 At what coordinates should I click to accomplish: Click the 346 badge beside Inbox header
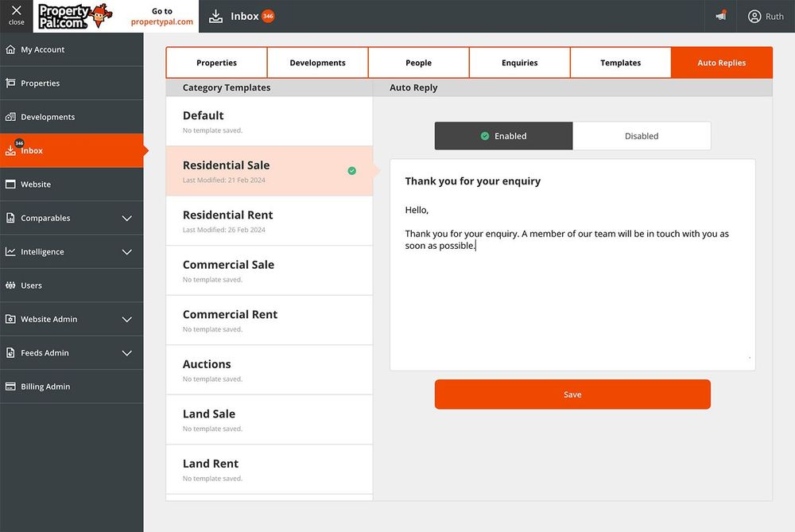click(x=268, y=16)
